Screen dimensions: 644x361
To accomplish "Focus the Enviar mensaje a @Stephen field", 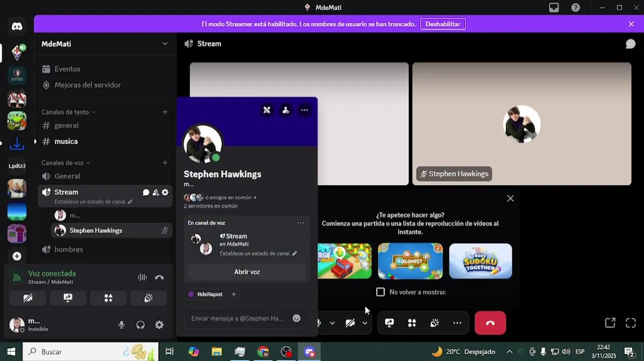I will 237,318.
